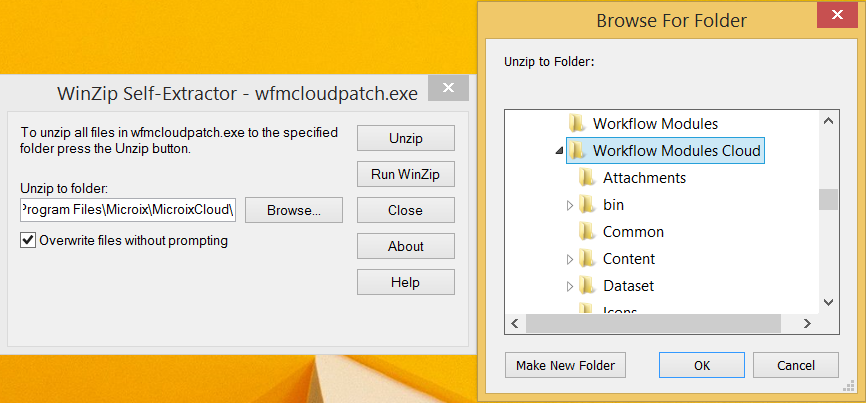866x403 pixels.
Task: Toggle Overwrite files without prompting checkbox
Action: (x=28, y=241)
